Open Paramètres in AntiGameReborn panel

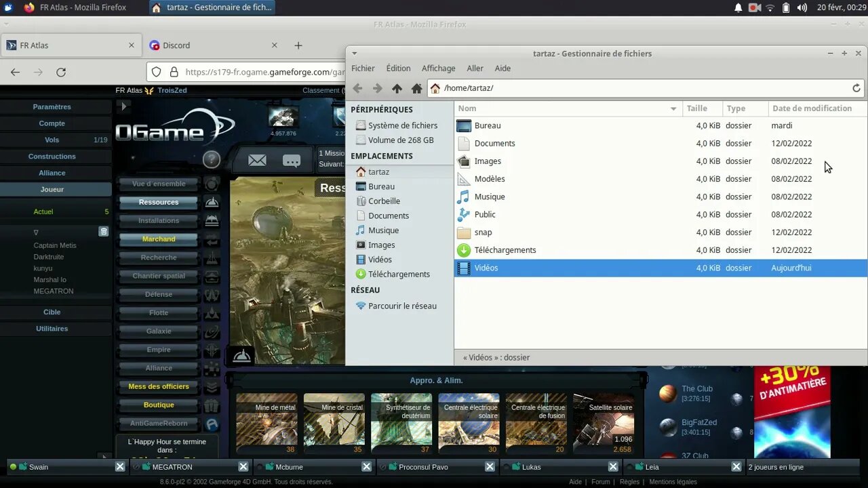52,107
